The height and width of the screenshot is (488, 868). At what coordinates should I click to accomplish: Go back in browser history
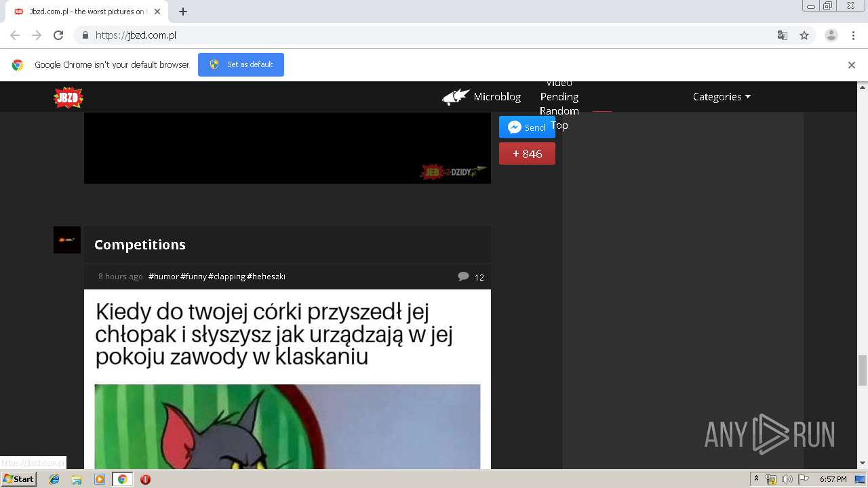pos(15,35)
